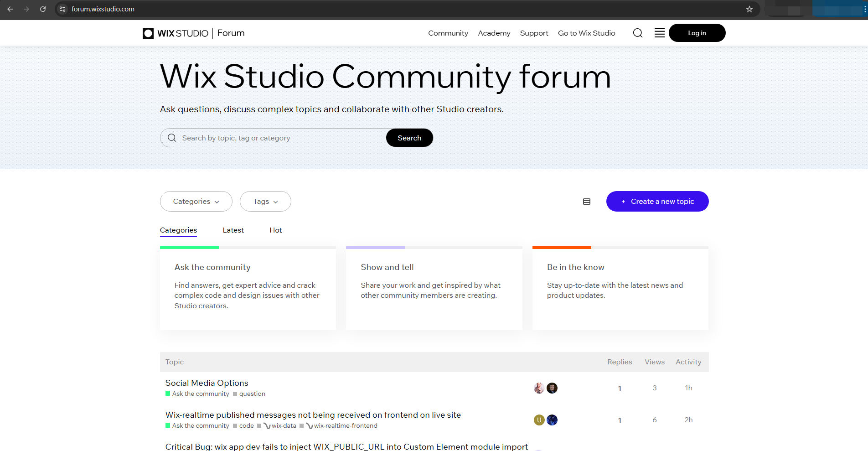
Task: Open the Academy menu item
Action: pyautogui.click(x=494, y=33)
